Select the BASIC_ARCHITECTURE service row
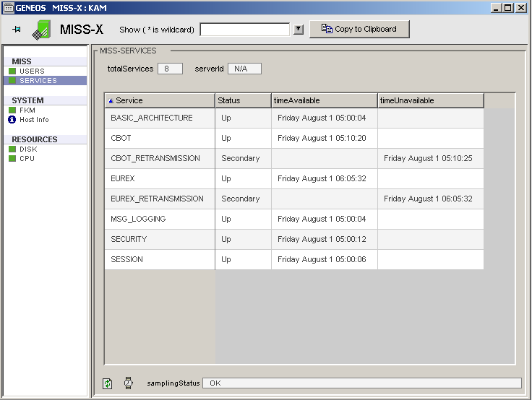The height and width of the screenshot is (400, 532). pos(152,118)
